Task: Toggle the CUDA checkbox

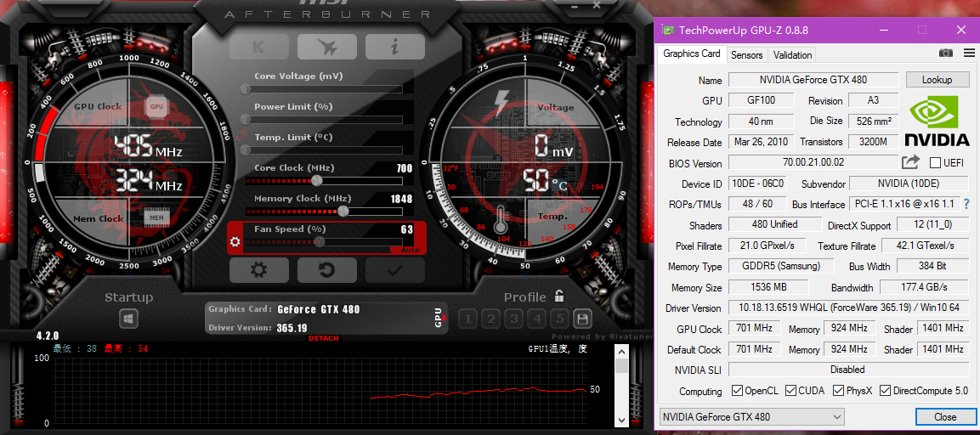Action: [790, 392]
